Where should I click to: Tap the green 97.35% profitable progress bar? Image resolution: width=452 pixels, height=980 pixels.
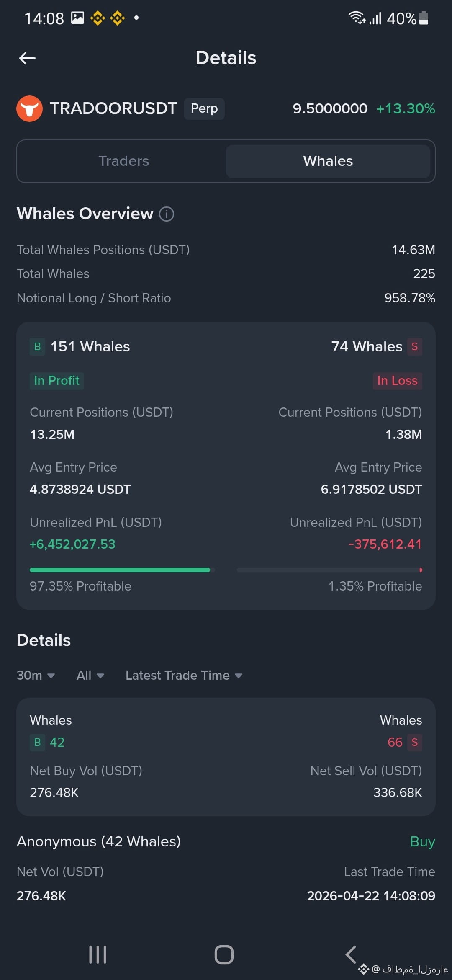[120, 570]
